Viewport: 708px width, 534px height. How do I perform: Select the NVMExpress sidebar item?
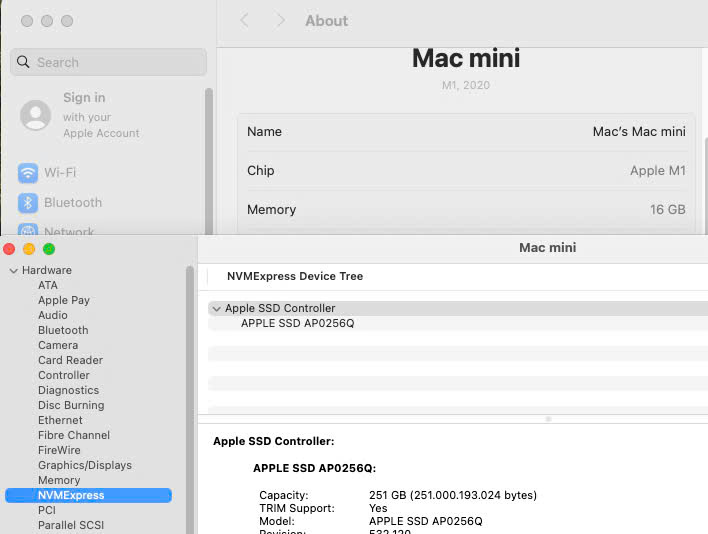pos(71,495)
